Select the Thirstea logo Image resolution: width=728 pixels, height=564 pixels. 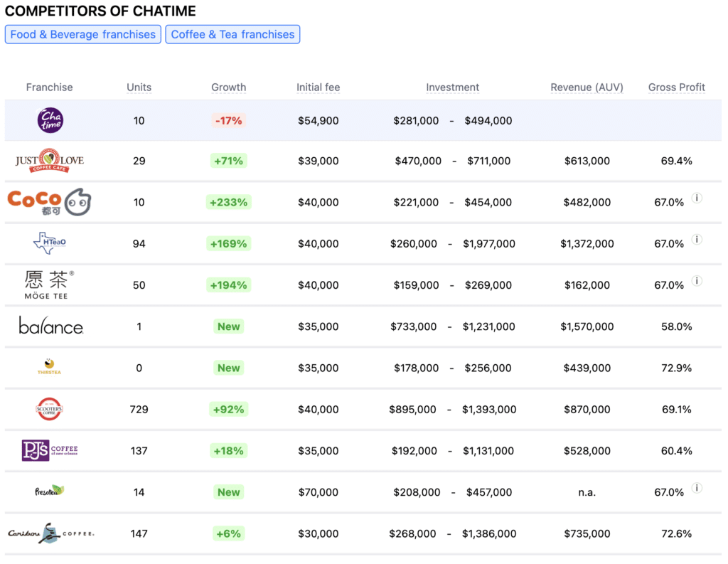point(49,367)
